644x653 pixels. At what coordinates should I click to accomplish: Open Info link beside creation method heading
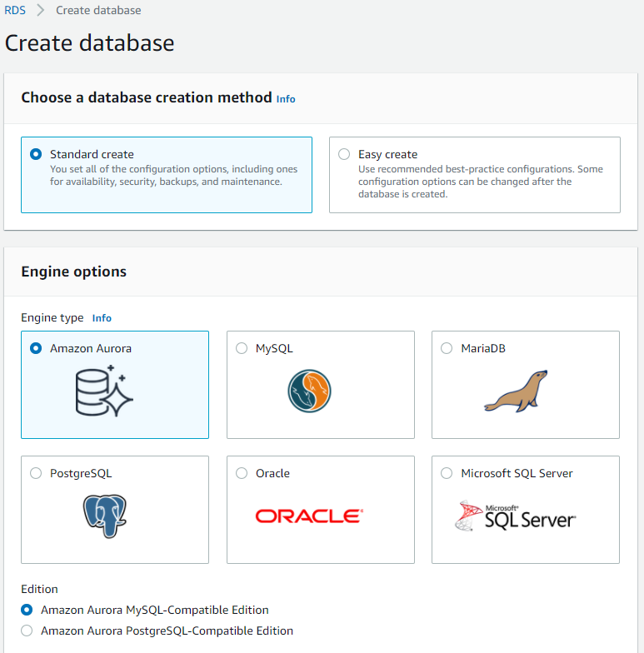tap(286, 99)
